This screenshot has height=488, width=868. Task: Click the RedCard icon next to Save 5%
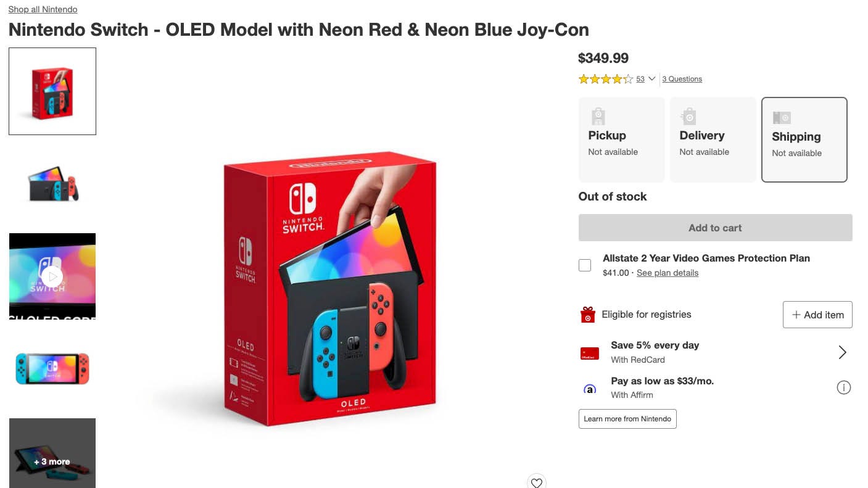coord(589,352)
